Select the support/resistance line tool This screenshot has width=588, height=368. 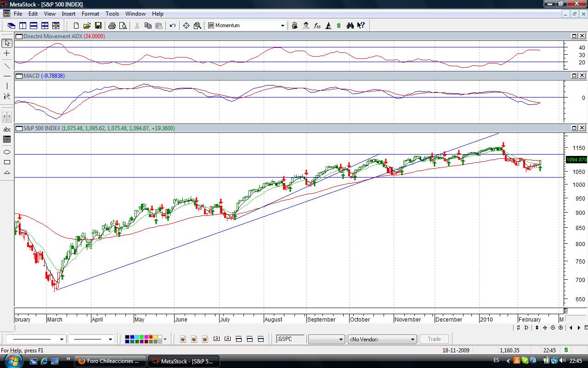tap(7, 97)
